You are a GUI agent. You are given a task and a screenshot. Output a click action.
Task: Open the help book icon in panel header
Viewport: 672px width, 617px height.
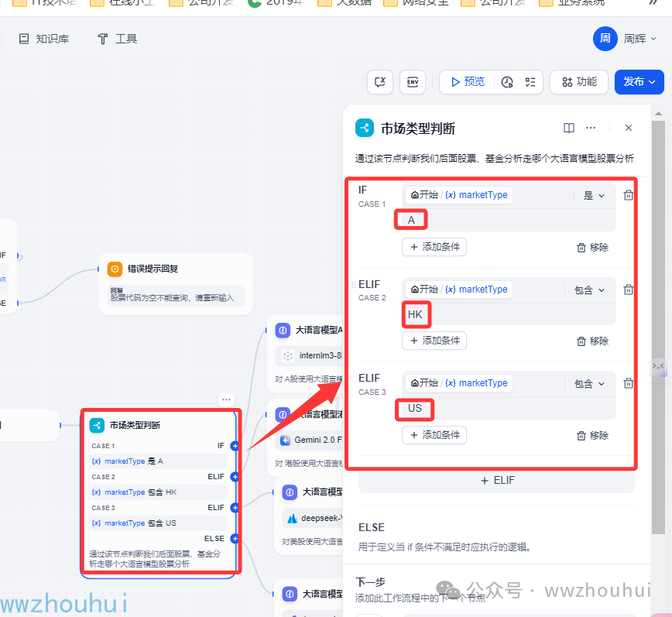tap(569, 128)
